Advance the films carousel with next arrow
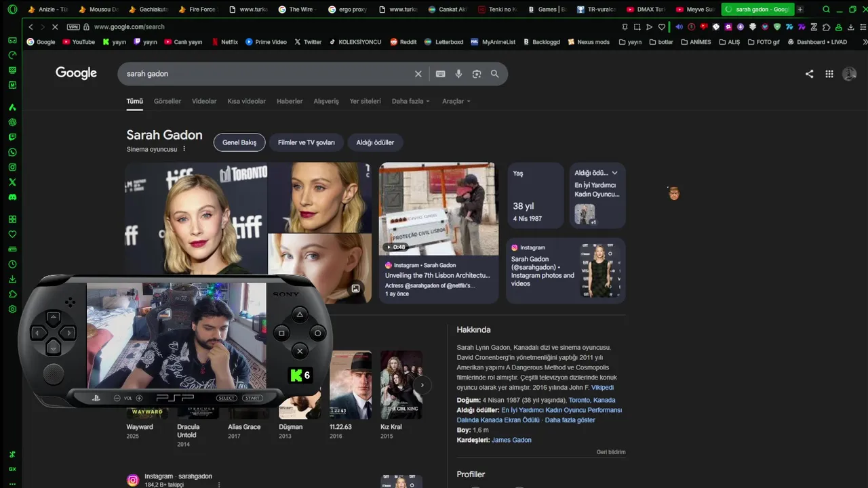This screenshot has width=868, height=488. (x=422, y=385)
